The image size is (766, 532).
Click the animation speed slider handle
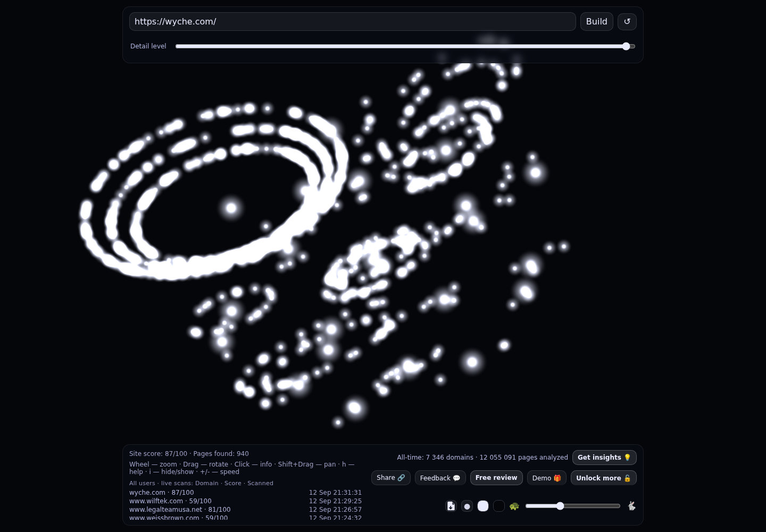560,506
